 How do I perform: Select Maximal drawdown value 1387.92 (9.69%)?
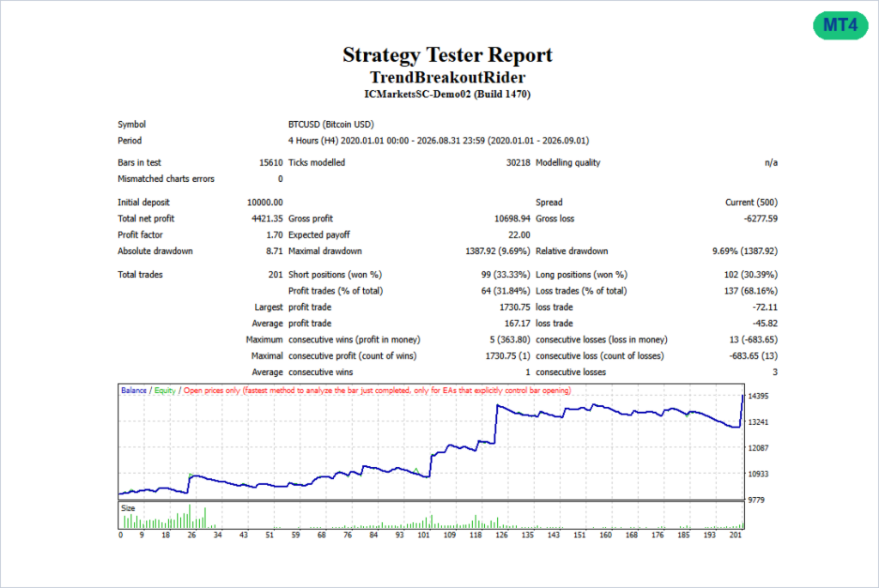[497, 252]
